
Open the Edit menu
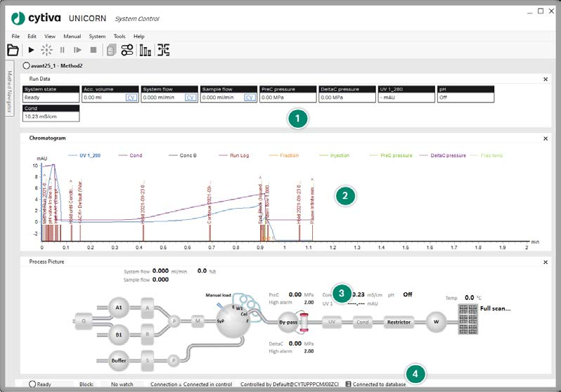pyautogui.click(x=32, y=36)
